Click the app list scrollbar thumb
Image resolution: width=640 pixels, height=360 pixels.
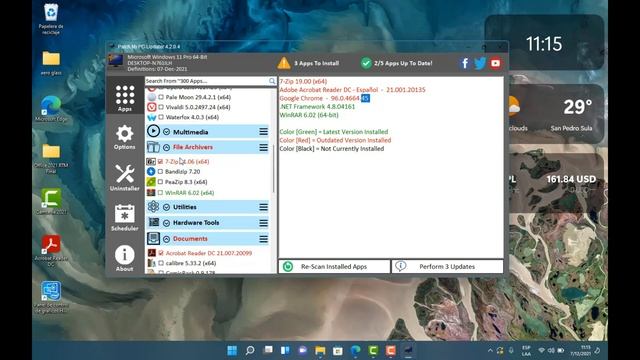(273, 168)
